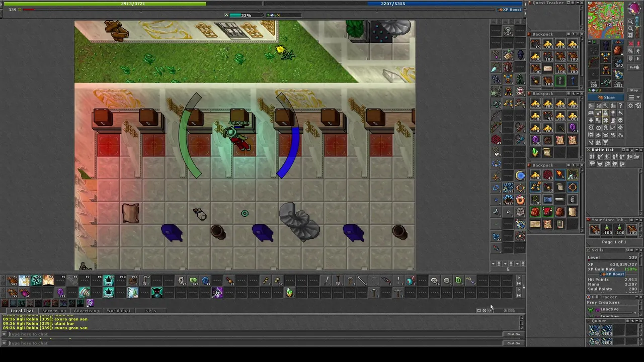
Task: Open the lower chat input dropdown arrow
Action: tap(4, 343)
